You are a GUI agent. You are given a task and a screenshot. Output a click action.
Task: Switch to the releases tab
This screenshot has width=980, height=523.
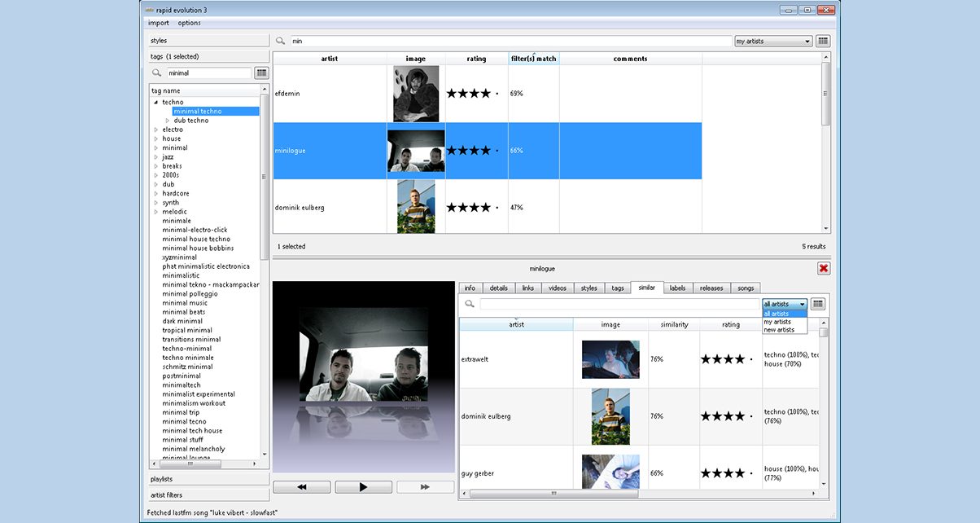click(x=711, y=288)
